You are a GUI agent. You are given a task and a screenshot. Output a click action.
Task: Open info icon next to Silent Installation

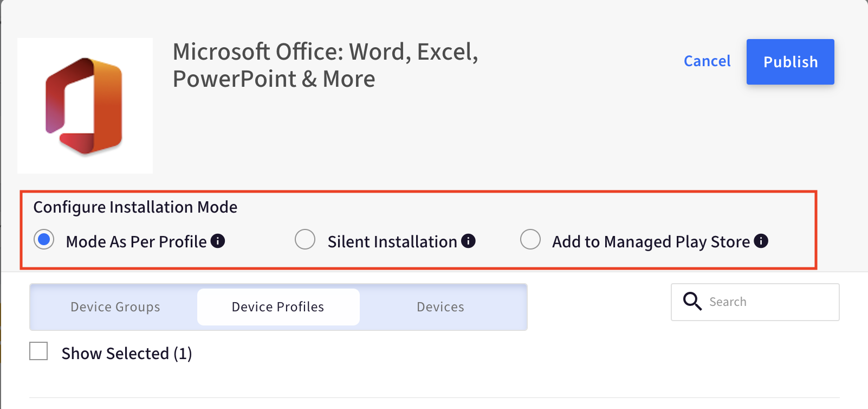coord(468,241)
